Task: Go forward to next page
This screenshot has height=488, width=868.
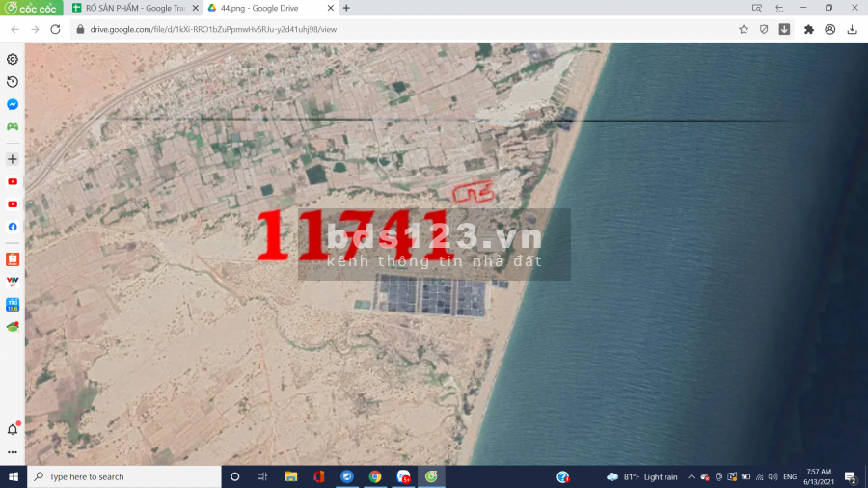Action: [35, 29]
